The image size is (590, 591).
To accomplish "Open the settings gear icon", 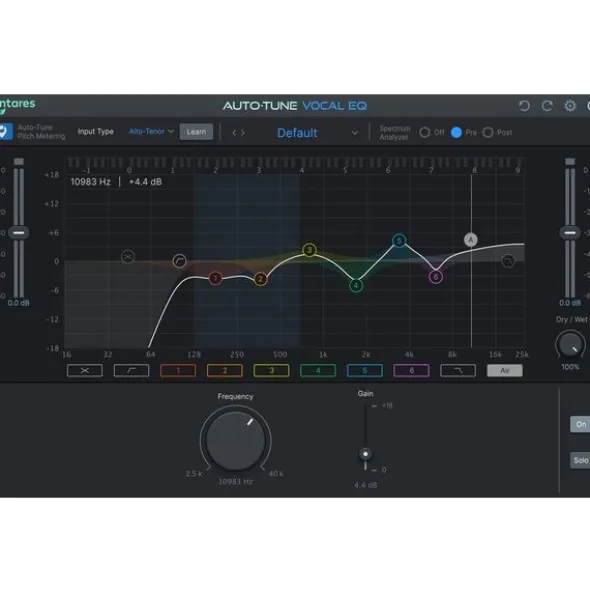I will 570,106.
